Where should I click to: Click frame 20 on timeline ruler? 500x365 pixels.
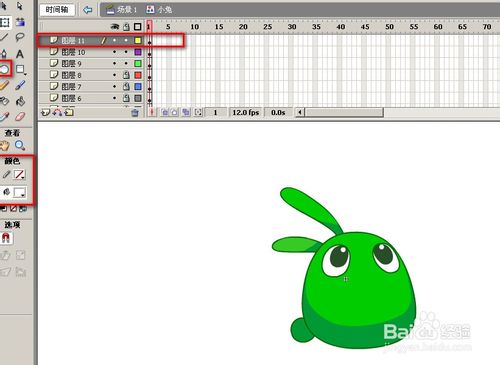point(243,27)
